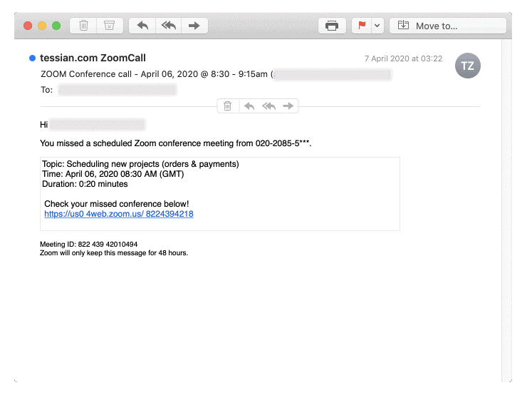Print the email with printer icon
The height and width of the screenshot is (405, 532).
click(x=332, y=26)
